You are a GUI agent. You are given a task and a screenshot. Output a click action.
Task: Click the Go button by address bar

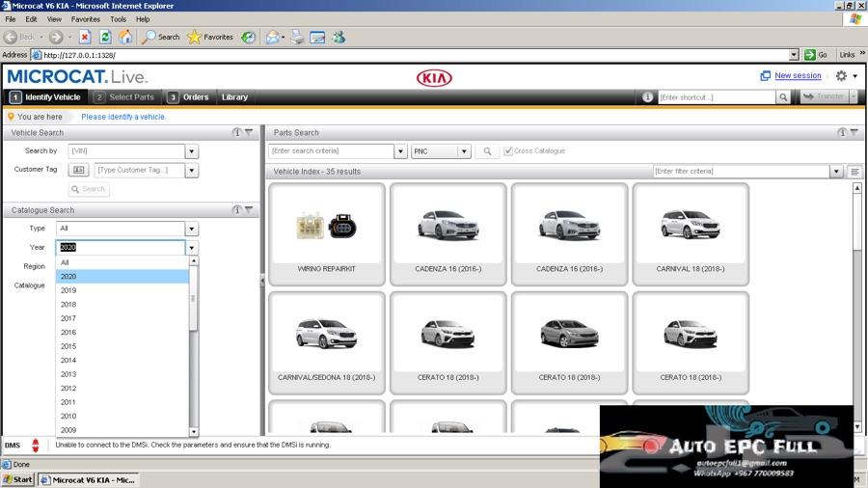click(817, 55)
